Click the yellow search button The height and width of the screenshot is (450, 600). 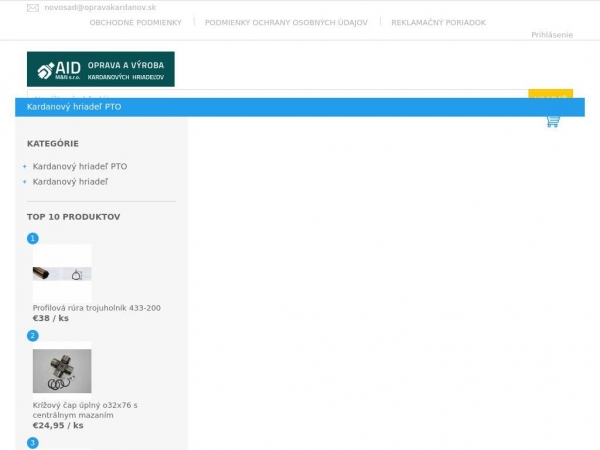550,94
